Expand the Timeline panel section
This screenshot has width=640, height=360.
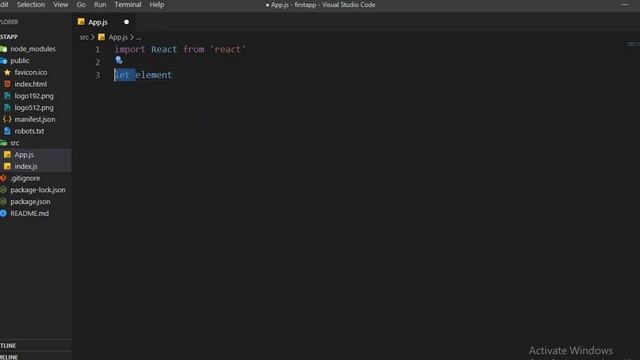tap(36, 356)
